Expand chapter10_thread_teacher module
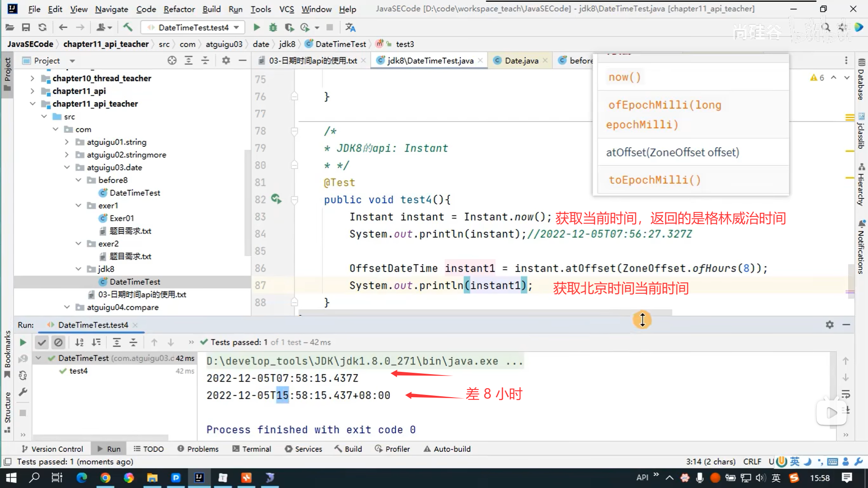Viewport: 868px width, 488px height. click(x=32, y=78)
